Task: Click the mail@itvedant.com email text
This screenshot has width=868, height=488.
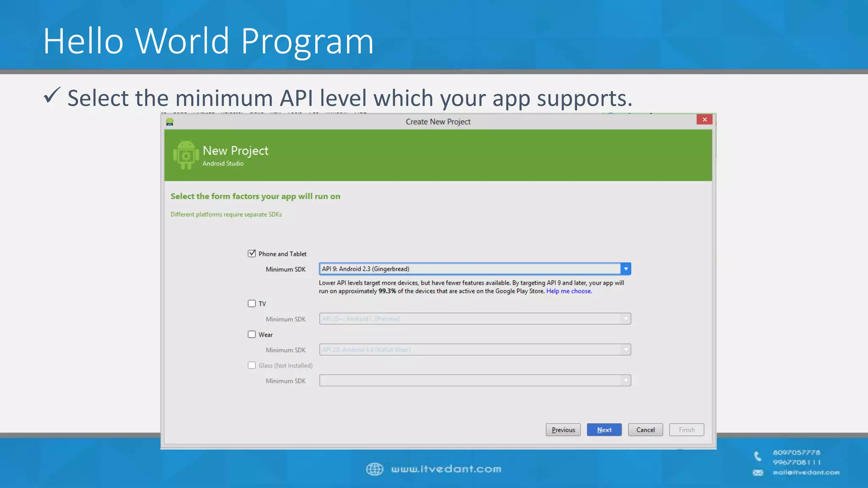Action: (806, 472)
